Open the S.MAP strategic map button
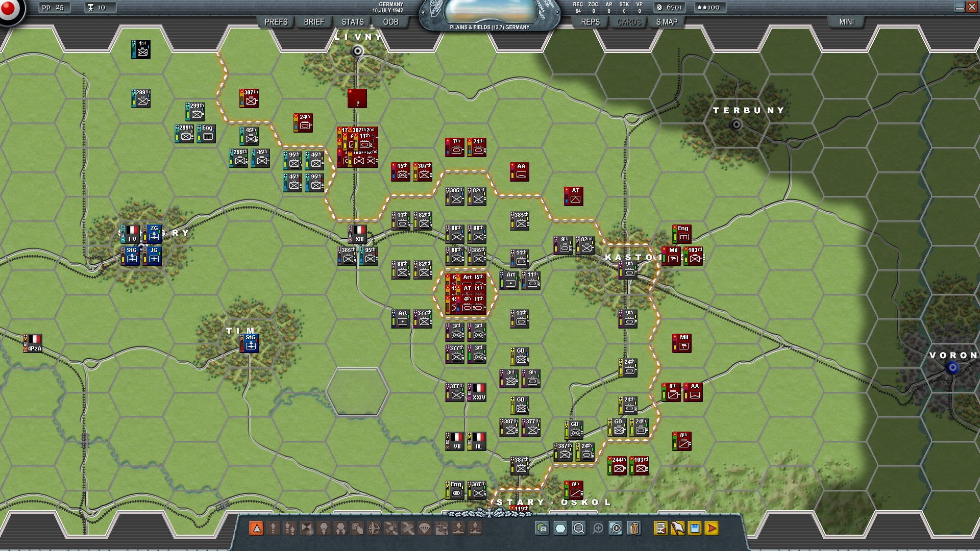The height and width of the screenshot is (551, 980). 667,22
